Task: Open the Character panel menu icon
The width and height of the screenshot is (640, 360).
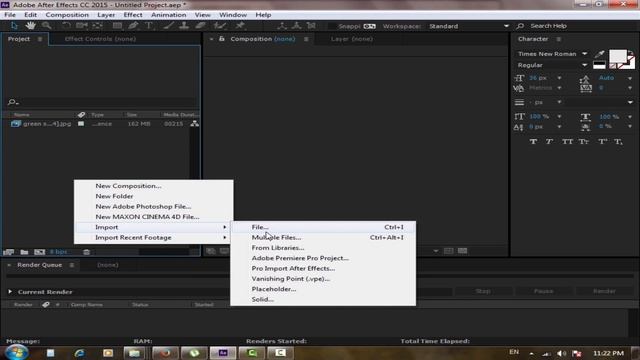Action: click(x=558, y=39)
